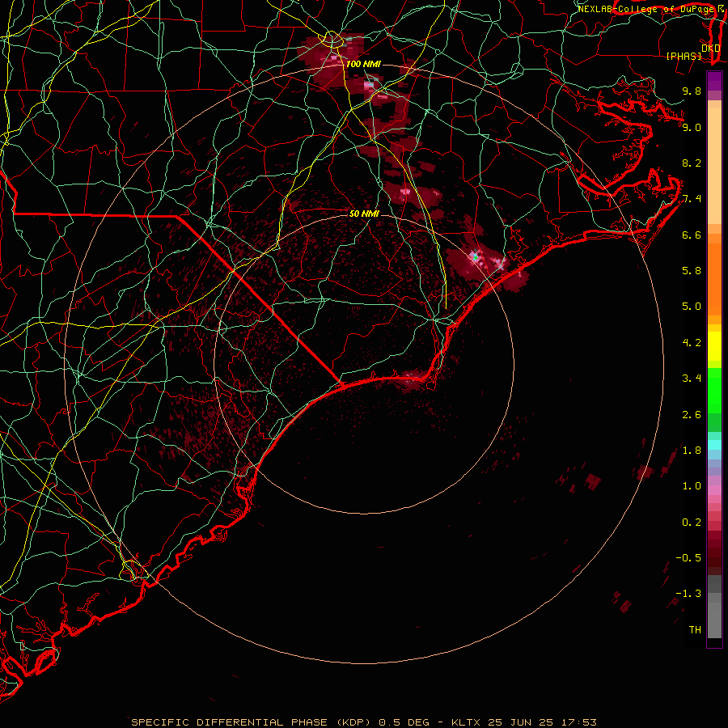Click the -1.3 value on color scale
728x728 pixels.
(688, 594)
